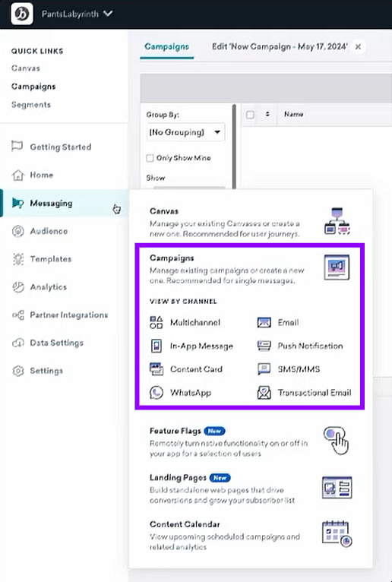Click the Campaigns megaphone thumbnail icon
Viewport: 392px width, 582px height.
pos(337,267)
